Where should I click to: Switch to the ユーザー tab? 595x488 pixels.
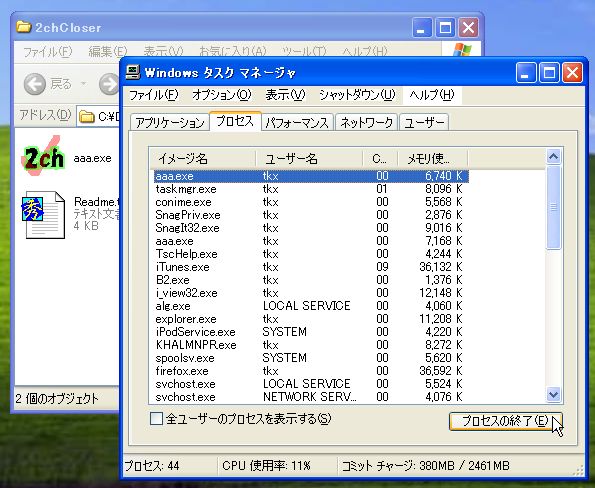(424, 123)
